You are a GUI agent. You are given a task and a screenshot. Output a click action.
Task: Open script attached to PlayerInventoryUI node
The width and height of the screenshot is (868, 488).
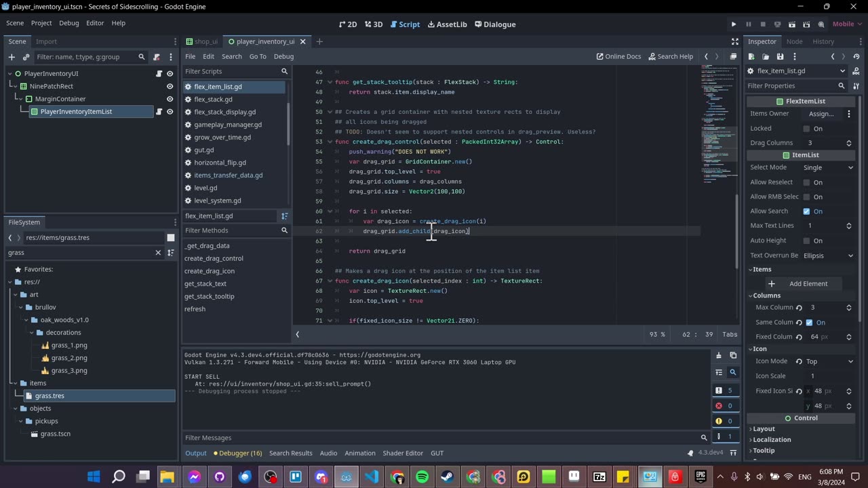159,74
